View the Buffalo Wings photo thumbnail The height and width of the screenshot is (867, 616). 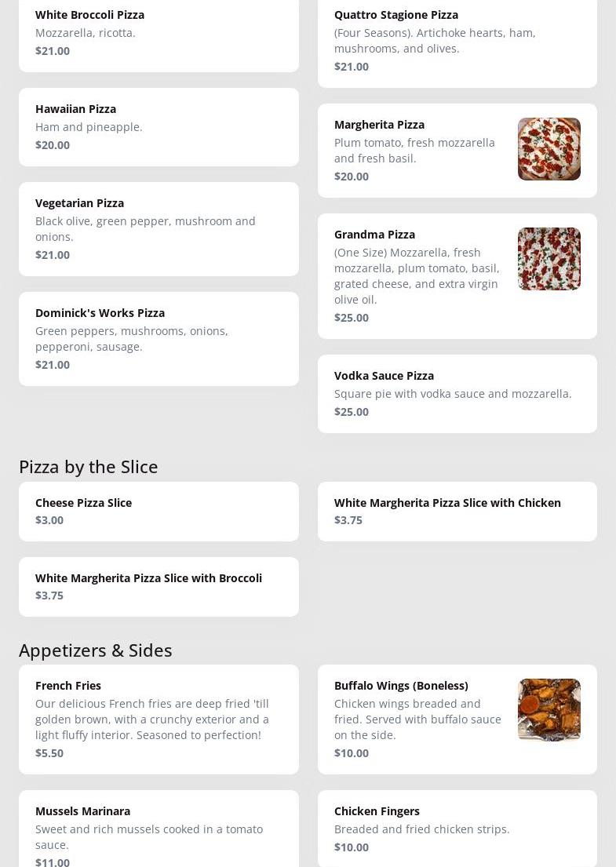[549, 709]
